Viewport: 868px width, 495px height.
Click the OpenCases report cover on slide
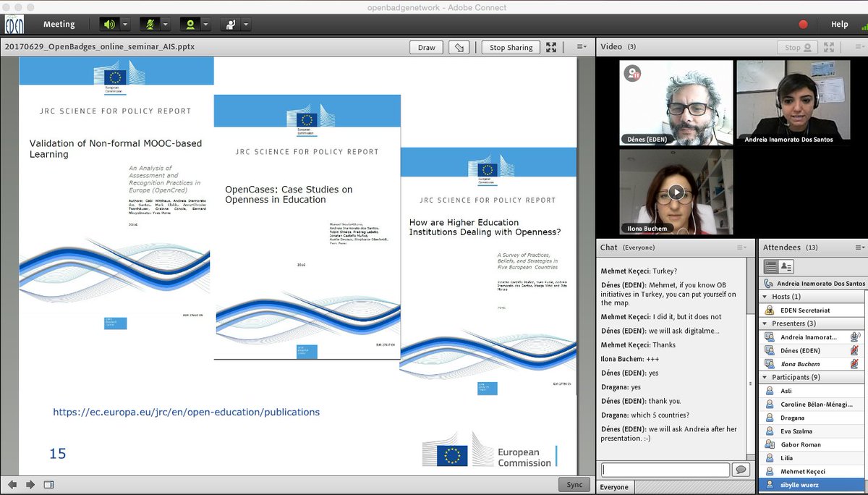tap(307, 227)
